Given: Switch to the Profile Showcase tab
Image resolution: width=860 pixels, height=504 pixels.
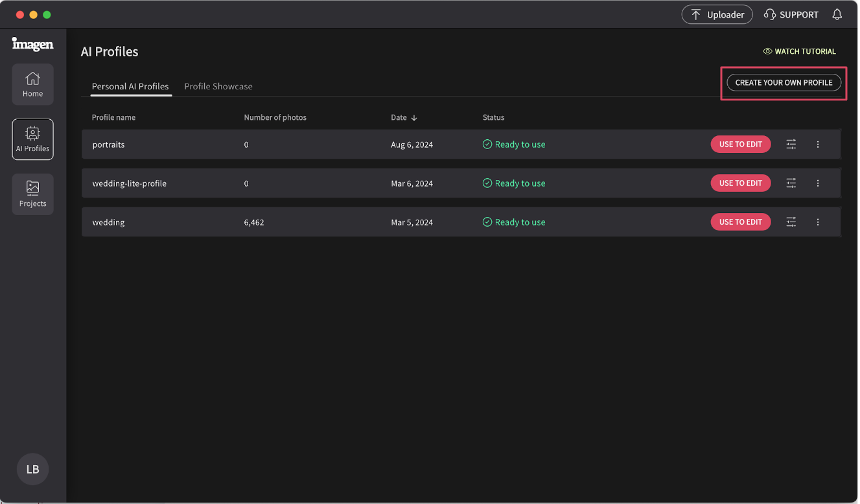Looking at the screenshot, I should 218,86.
